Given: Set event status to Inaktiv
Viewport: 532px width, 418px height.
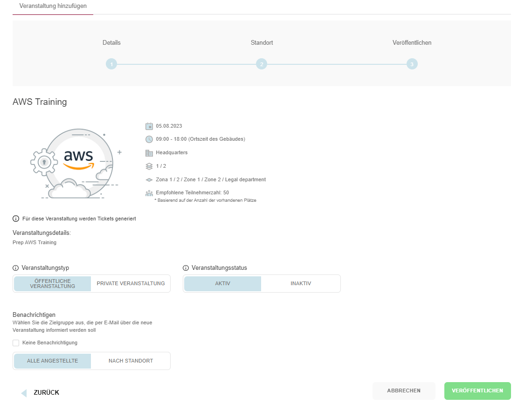Looking at the screenshot, I should 301,283.
